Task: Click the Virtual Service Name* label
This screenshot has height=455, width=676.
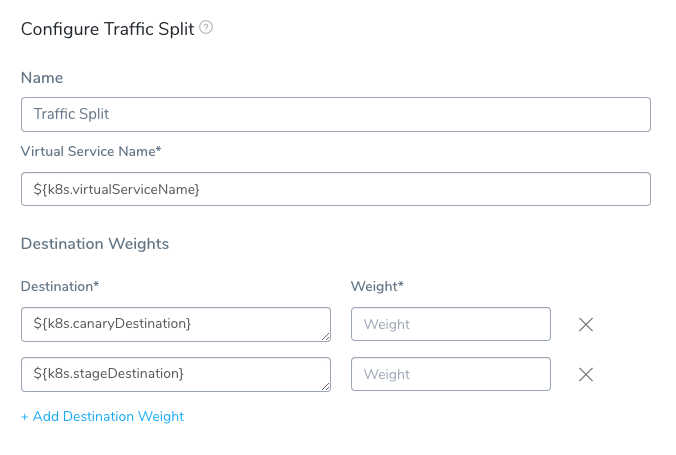Action: (x=91, y=151)
